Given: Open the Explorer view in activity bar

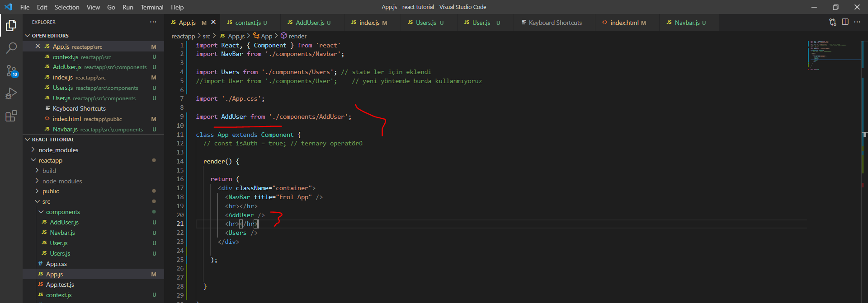Looking at the screenshot, I should (11, 26).
